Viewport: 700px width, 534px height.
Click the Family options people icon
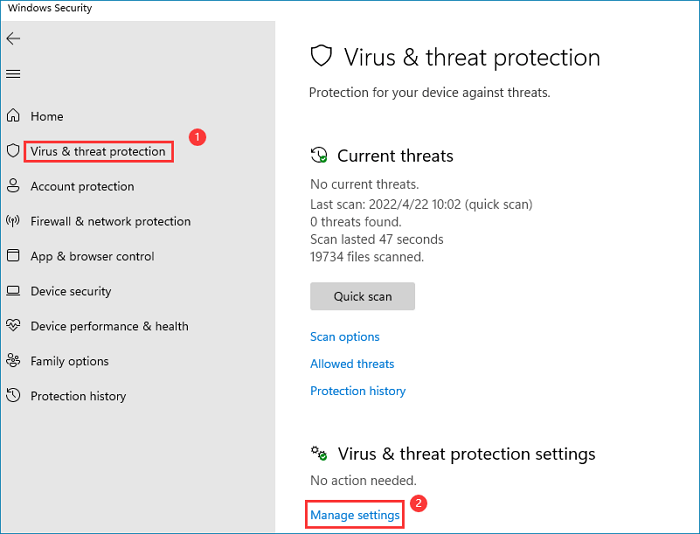(13, 361)
